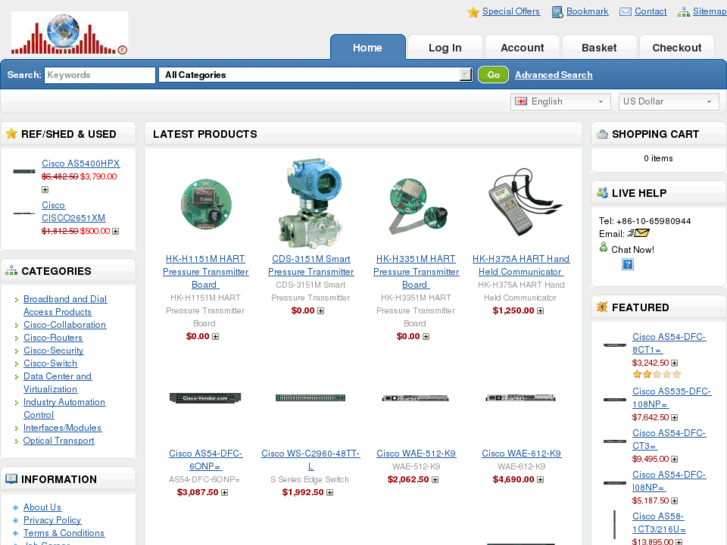
Task: Open Optical Transport category
Action: [x=59, y=441]
